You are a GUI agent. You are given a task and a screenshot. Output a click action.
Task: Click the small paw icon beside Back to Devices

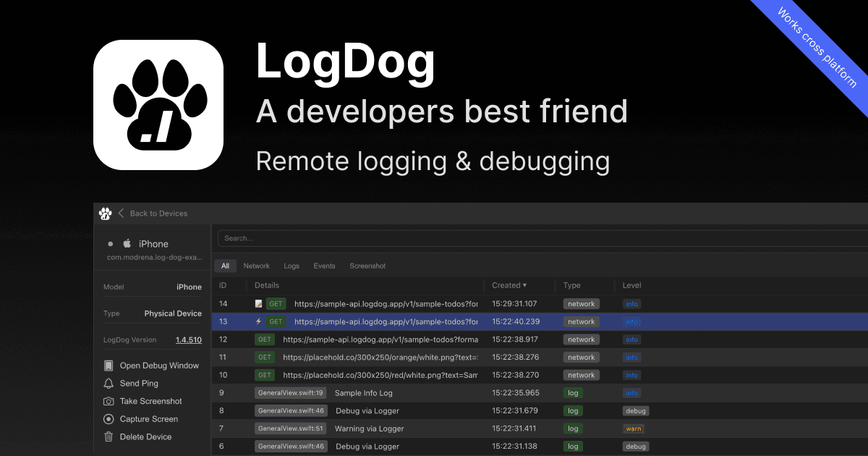point(106,214)
